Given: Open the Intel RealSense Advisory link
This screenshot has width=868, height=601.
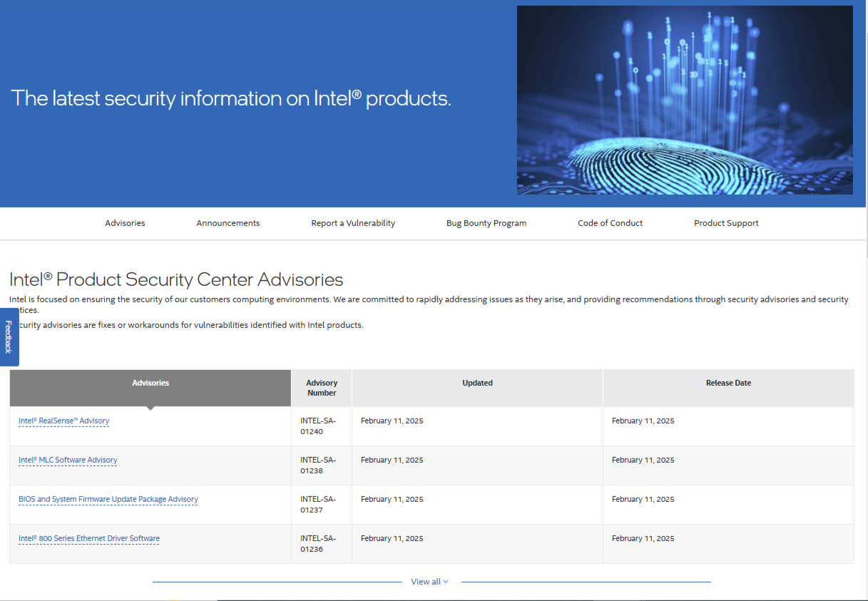Looking at the screenshot, I should click(x=64, y=421).
